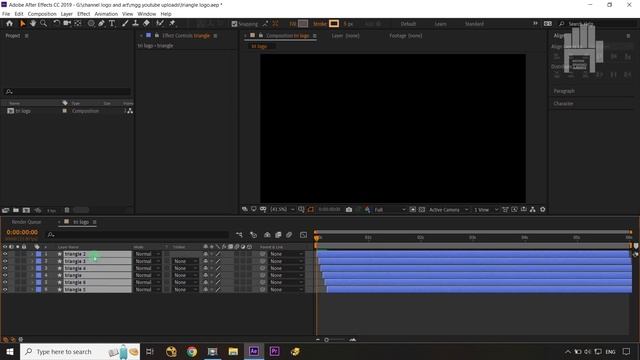The height and width of the screenshot is (360, 640).
Task: Select the Zoom magnifier tool
Action: 43,24
